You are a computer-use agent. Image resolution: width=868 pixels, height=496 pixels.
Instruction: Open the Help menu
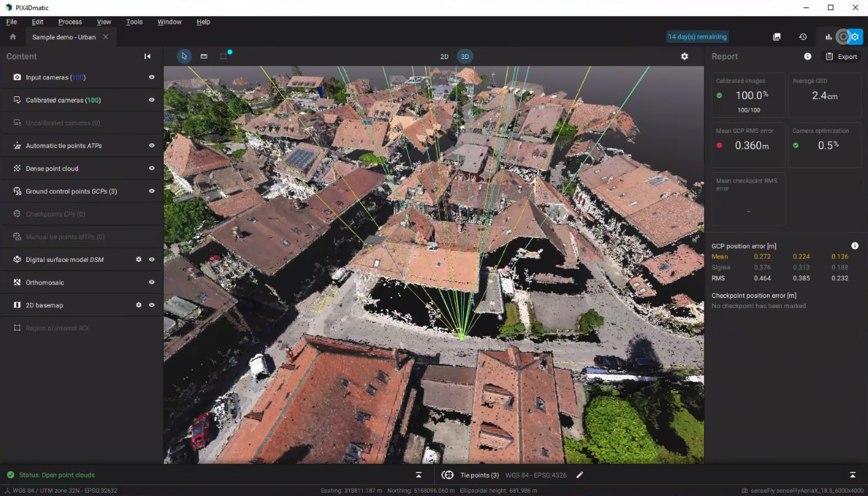pyautogui.click(x=203, y=22)
